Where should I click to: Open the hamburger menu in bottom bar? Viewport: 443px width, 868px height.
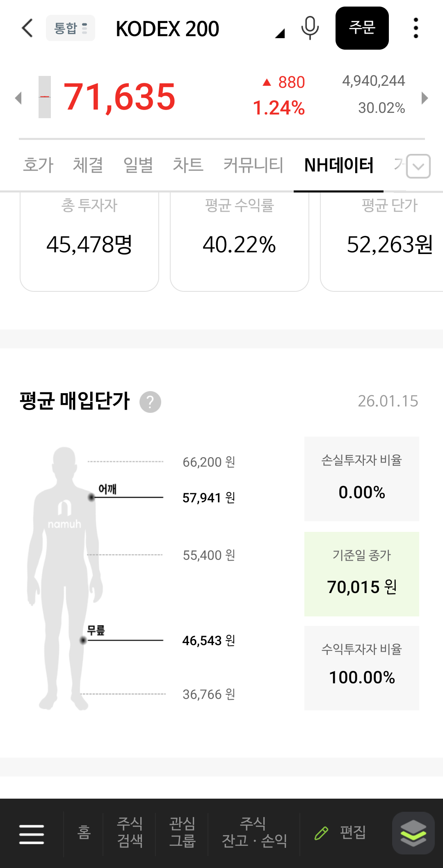pyautogui.click(x=32, y=834)
